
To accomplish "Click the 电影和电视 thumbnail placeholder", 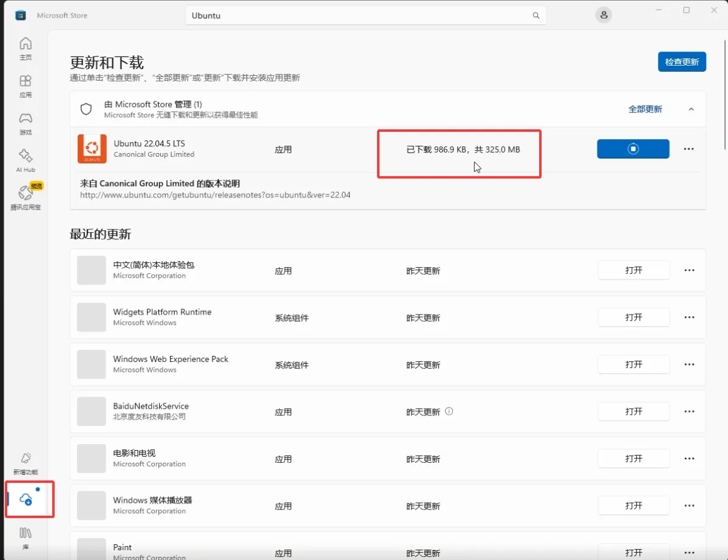I will 92,459.
